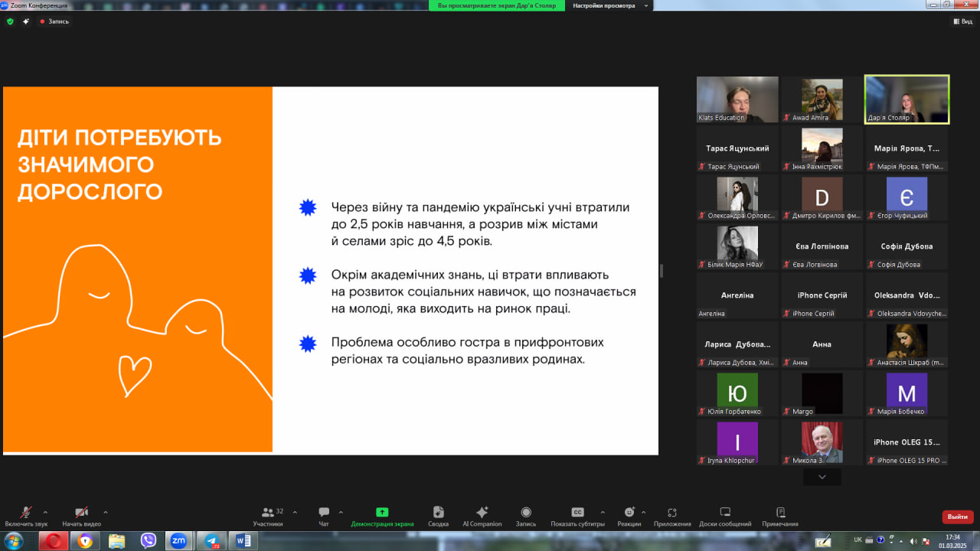This screenshot has height=551, width=980.
Task: Start Демонстрация экрана screen sharing
Action: click(x=382, y=517)
